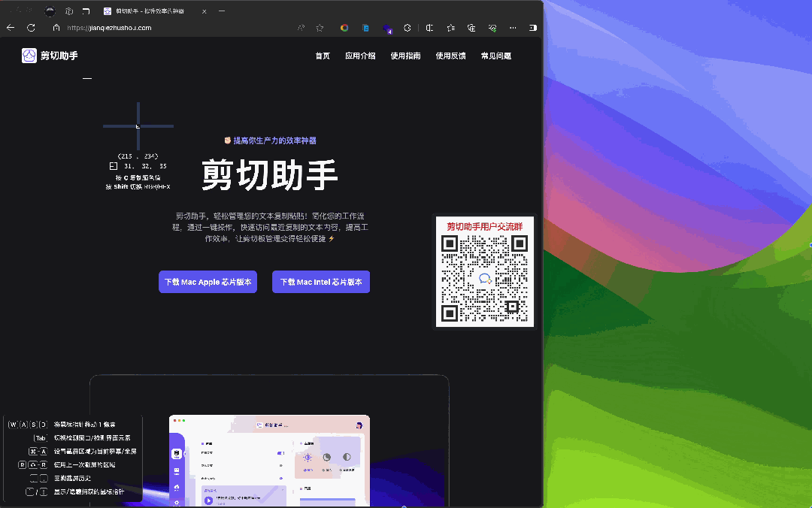The height and width of the screenshot is (508, 812).
Task: Click the app preview screenshot image
Action: (x=269, y=461)
